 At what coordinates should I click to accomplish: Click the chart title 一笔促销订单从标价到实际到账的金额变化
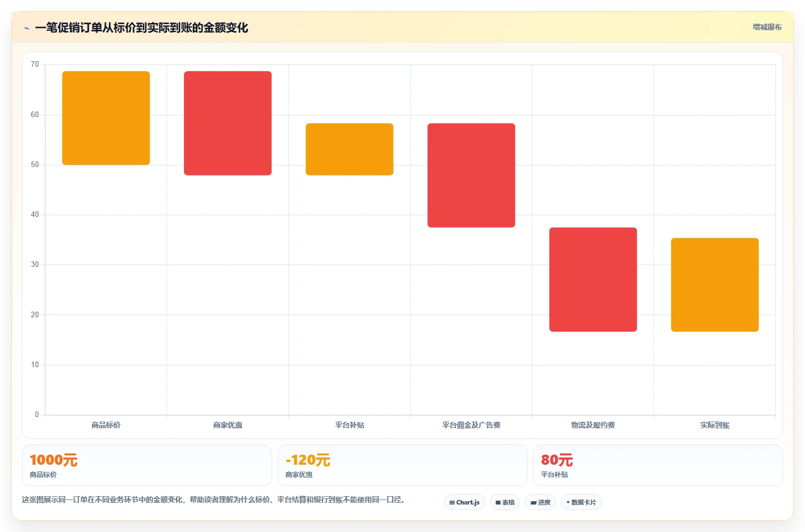(x=141, y=28)
